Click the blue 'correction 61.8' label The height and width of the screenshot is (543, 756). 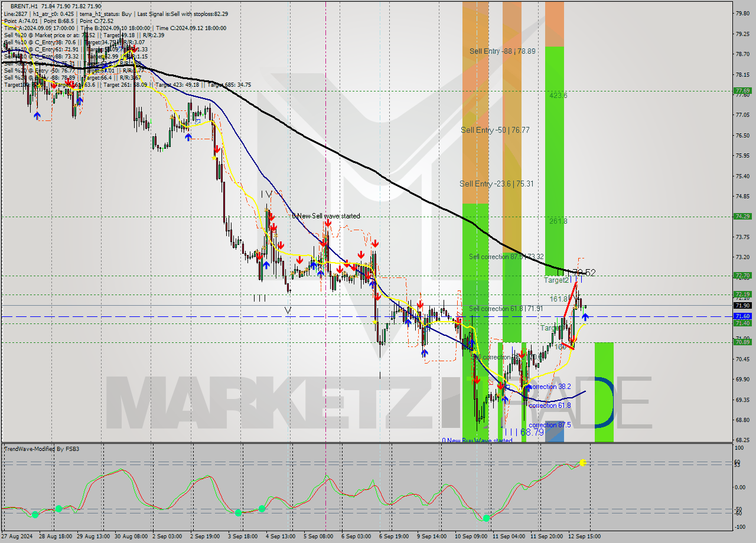click(550, 405)
